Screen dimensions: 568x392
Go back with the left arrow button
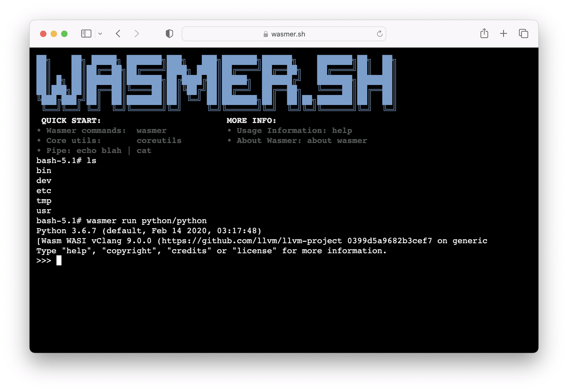click(118, 34)
